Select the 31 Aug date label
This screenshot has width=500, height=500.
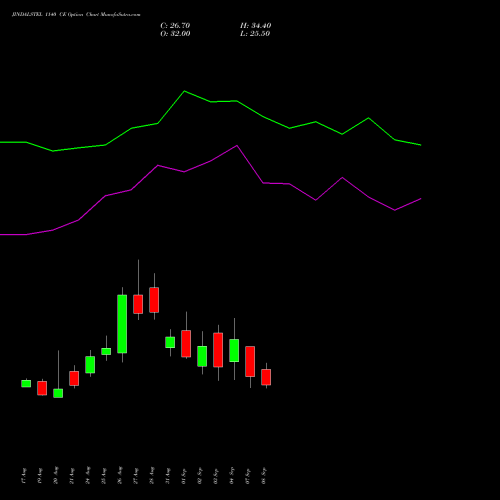(x=168, y=476)
